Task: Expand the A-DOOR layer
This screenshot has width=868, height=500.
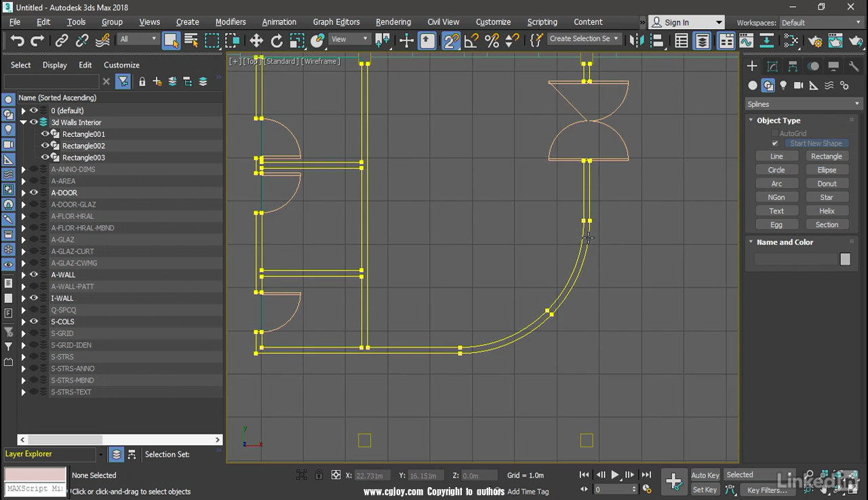Action: (23, 193)
